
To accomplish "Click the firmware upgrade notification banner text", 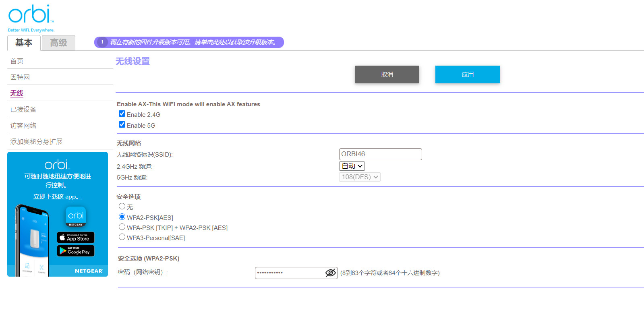I will [x=194, y=42].
